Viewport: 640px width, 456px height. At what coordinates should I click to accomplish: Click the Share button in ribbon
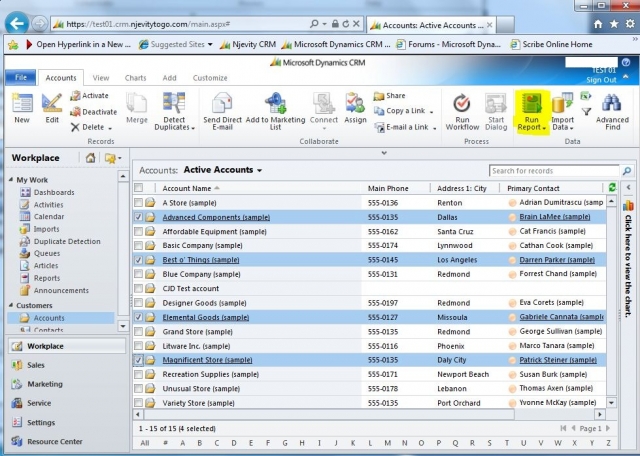390,96
